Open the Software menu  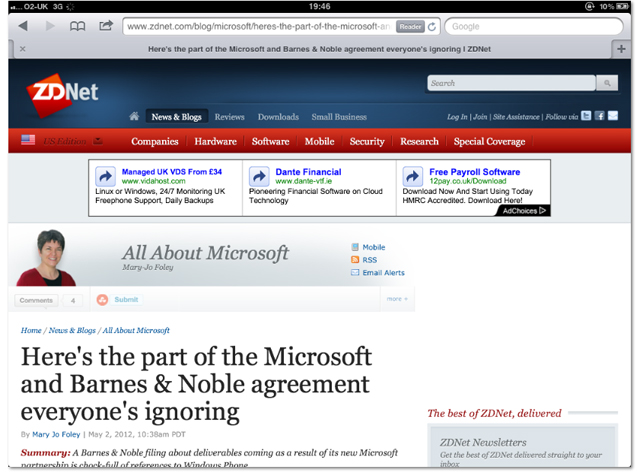coord(271,142)
